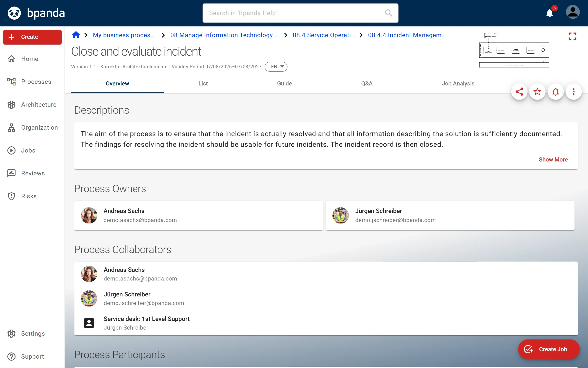Open notifications bell in header
The height and width of the screenshot is (368, 588).
click(x=550, y=13)
